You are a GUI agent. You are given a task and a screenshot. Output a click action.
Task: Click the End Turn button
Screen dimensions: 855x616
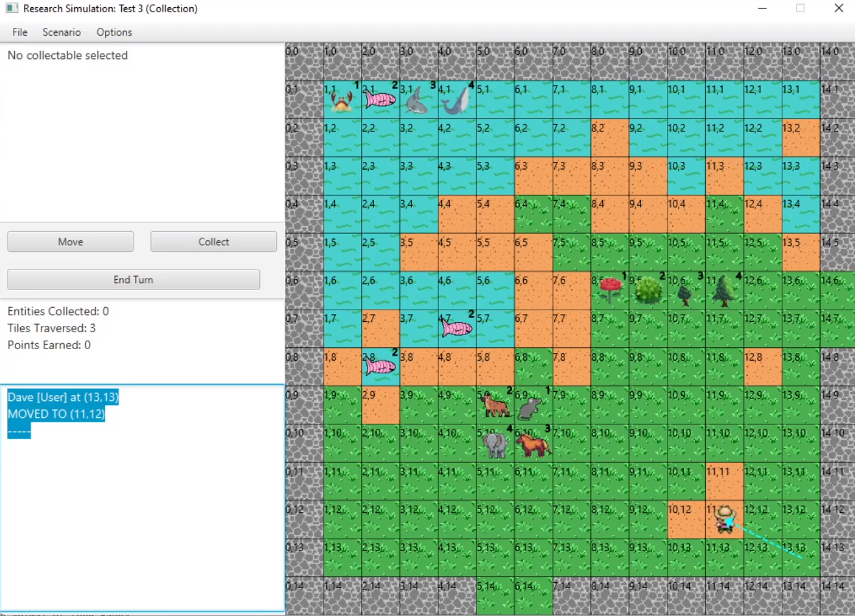click(x=134, y=280)
